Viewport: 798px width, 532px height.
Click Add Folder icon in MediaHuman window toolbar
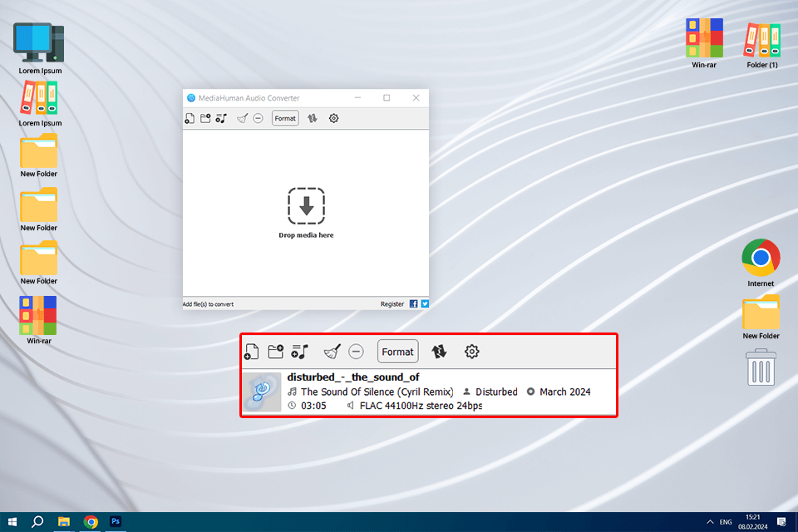click(x=205, y=118)
